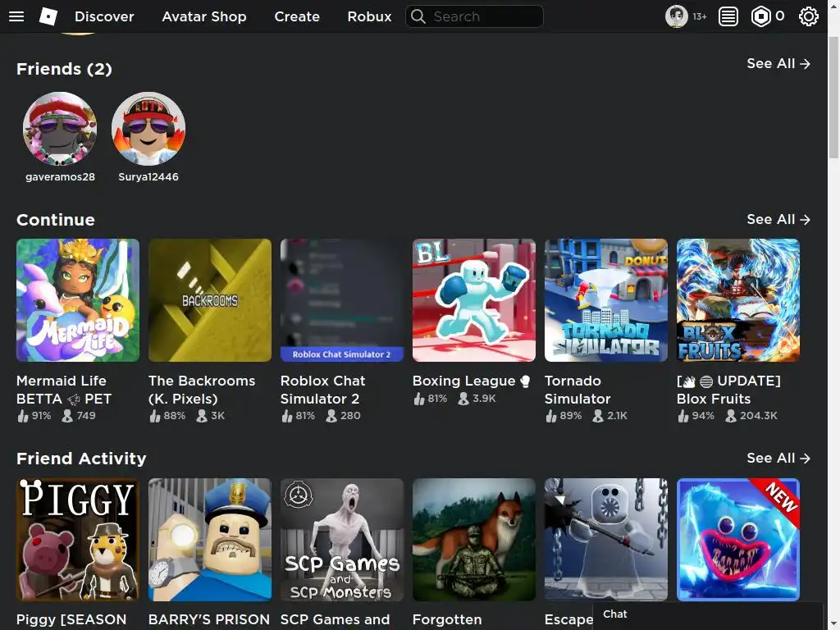
Task: Click The Backrooms (K. Pixels) title
Action: [202, 390]
